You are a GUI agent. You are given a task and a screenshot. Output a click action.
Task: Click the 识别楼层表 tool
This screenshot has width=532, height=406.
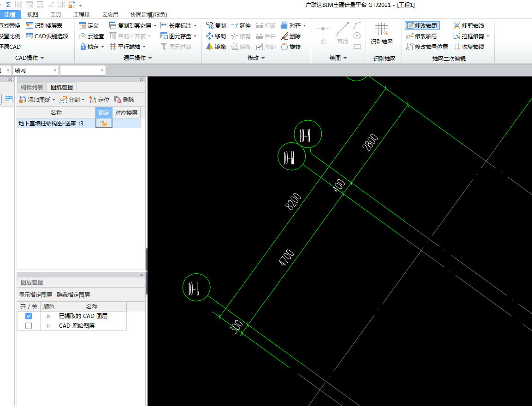(x=44, y=26)
